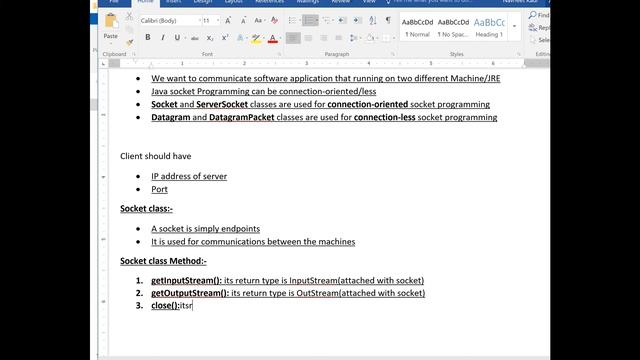Image resolution: width=640 pixels, height=360 pixels.
Task: Align text right
Action: coord(324,38)
